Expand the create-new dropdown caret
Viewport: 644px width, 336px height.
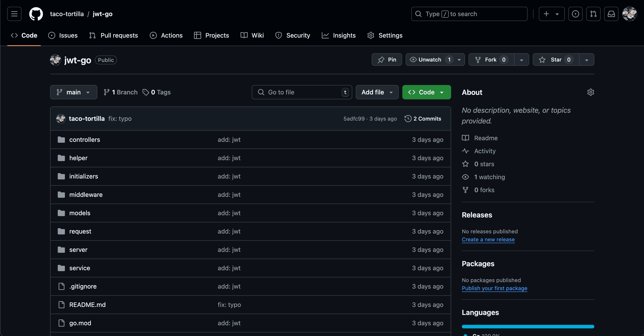[x=557, y=14]
